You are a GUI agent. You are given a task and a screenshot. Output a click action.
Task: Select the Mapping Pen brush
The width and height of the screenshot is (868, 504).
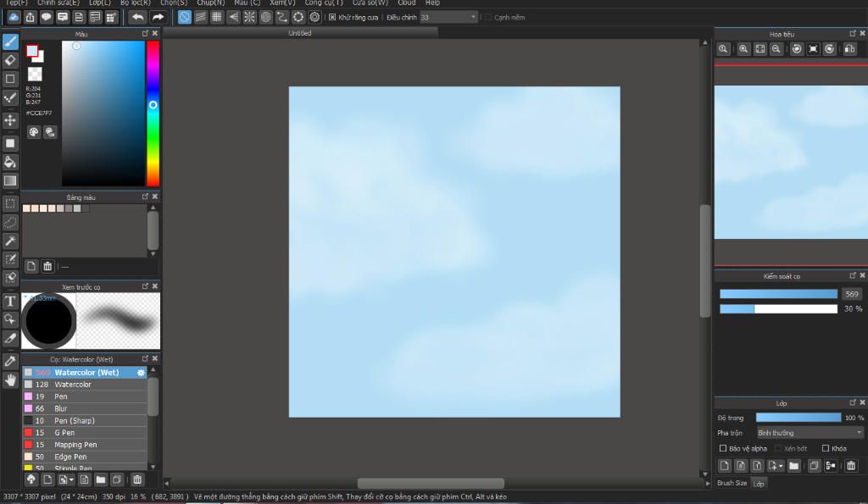[x=85, y=445]
